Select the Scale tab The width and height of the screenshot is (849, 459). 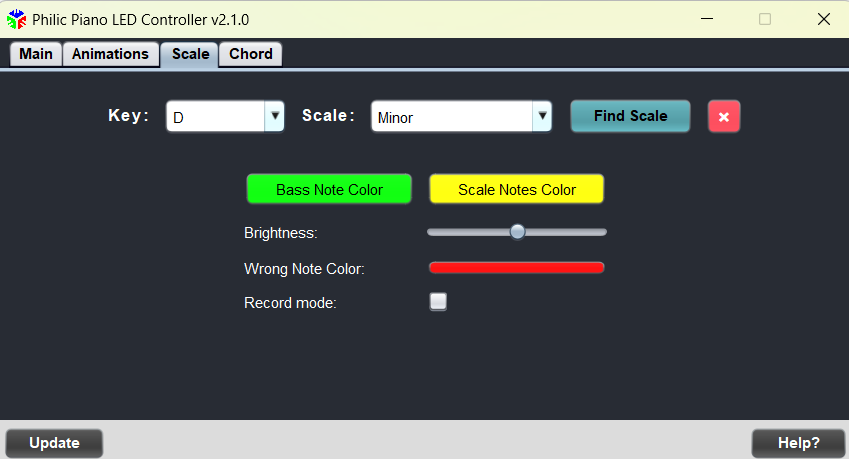(x=190, y=54)
